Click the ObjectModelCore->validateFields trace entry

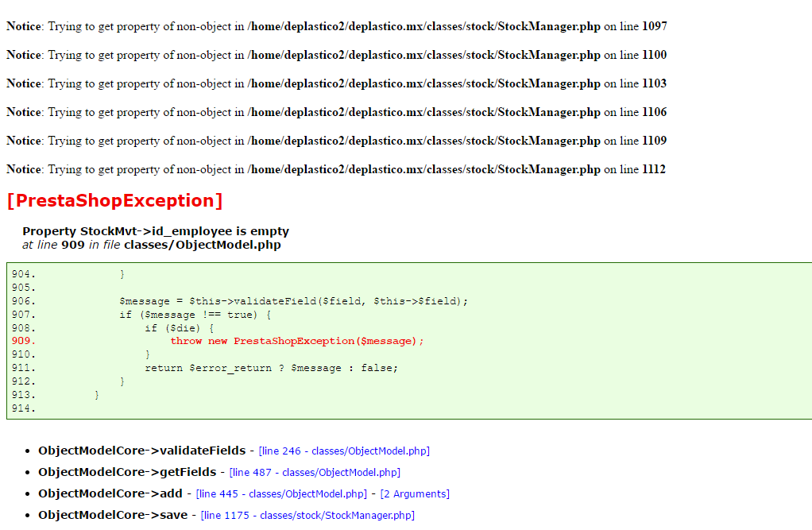pyautogui.click(x=142, y=451)
